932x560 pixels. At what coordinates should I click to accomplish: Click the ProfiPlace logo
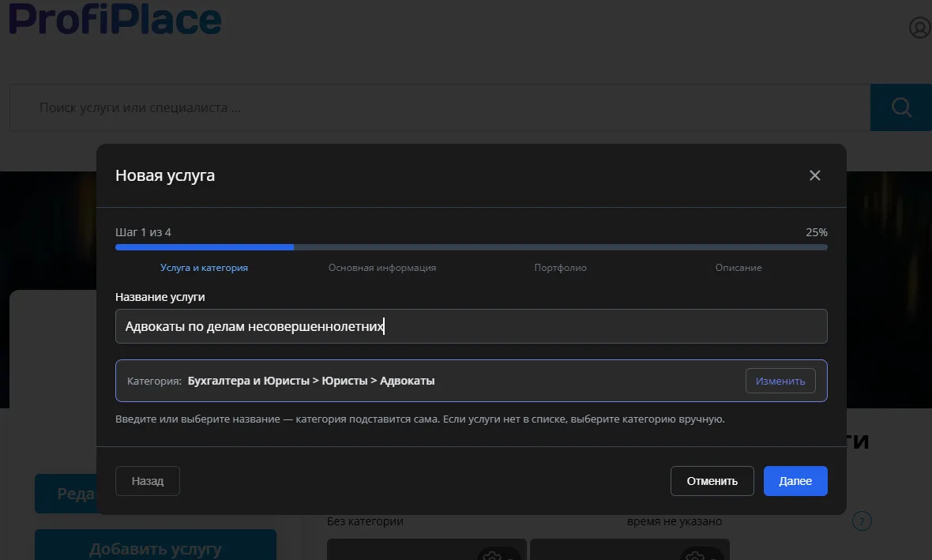[x=115, y=18]
